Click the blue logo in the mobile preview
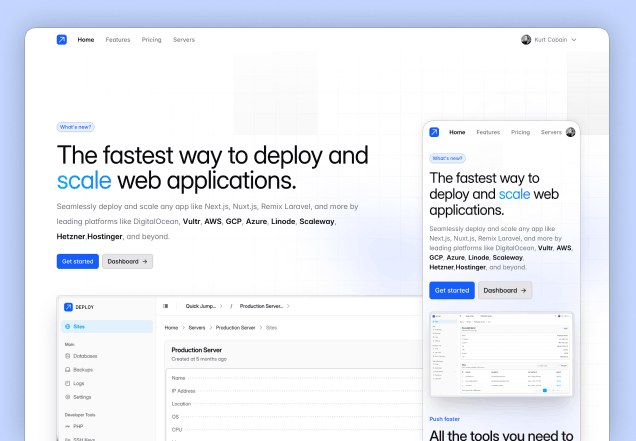 click(434, 132)
